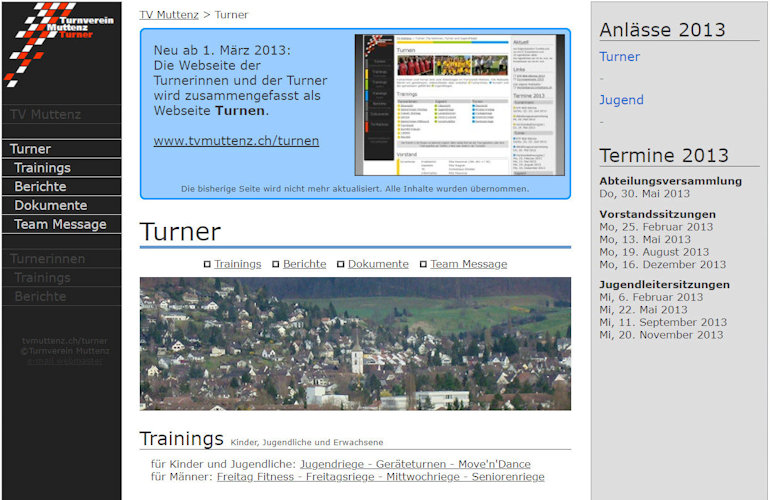Image resolution: width=770 pixels, height=500 pixels.
Task: Click the date Mi, 20. November 2013
Action: click(x=661, y=335)
